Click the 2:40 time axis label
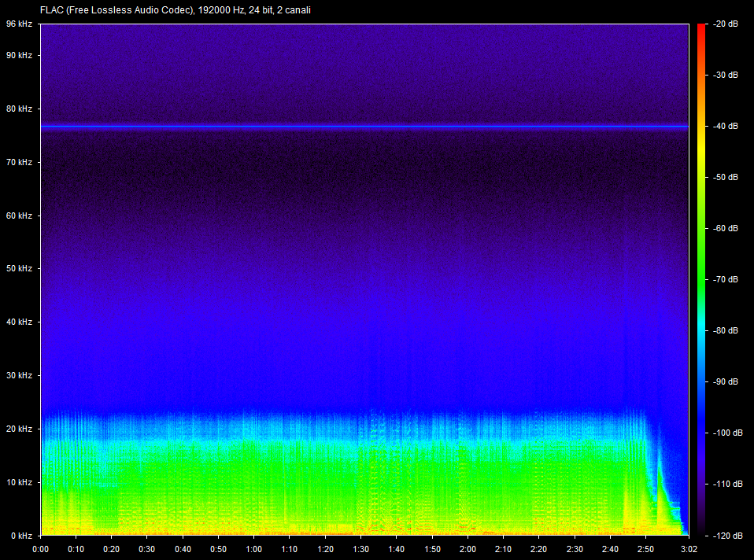Image resolution: width=754 pixels, height=560 pixels. tap(610, 549)
